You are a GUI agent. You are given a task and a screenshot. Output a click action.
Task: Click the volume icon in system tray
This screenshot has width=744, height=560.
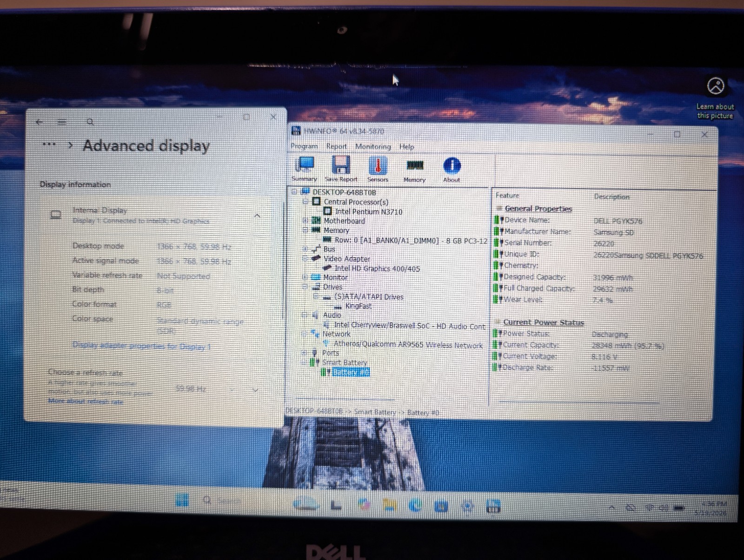pyautogui.click(x=664, y=508)
